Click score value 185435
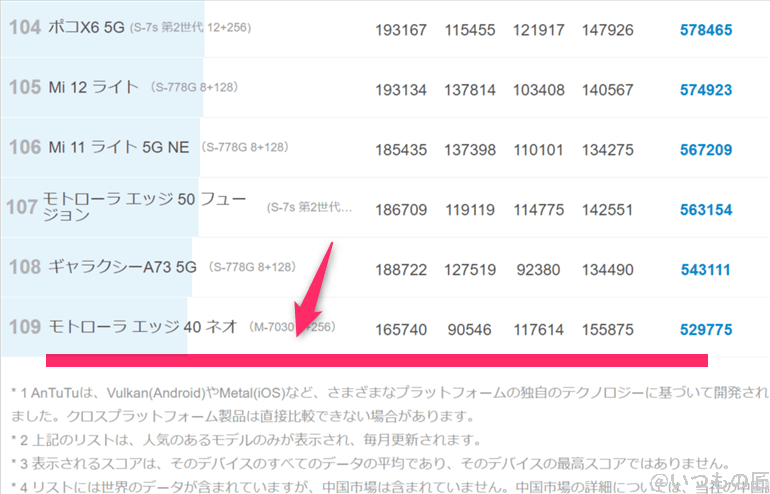 click(x=401, y=150)
